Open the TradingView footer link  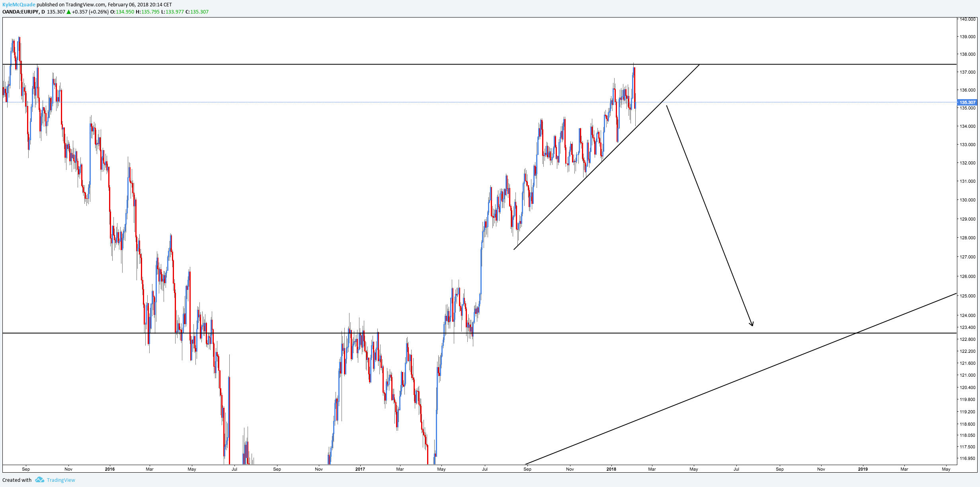[61, 480]
